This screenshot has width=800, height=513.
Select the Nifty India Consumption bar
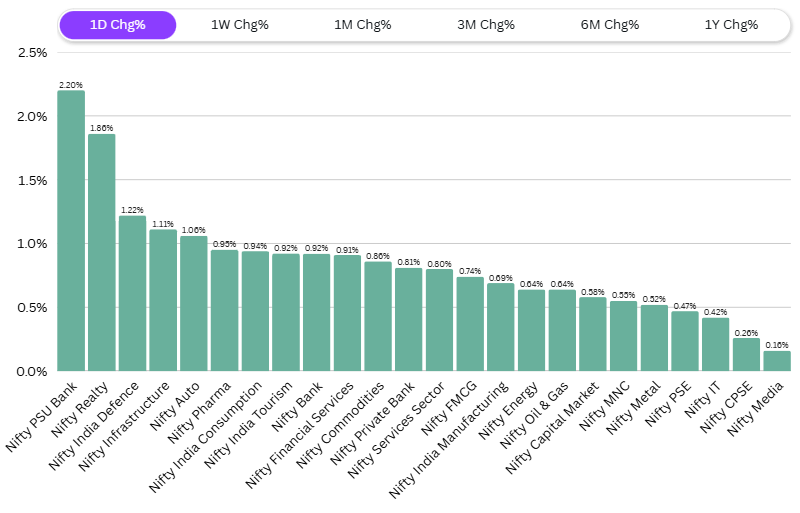click(255, 311)
